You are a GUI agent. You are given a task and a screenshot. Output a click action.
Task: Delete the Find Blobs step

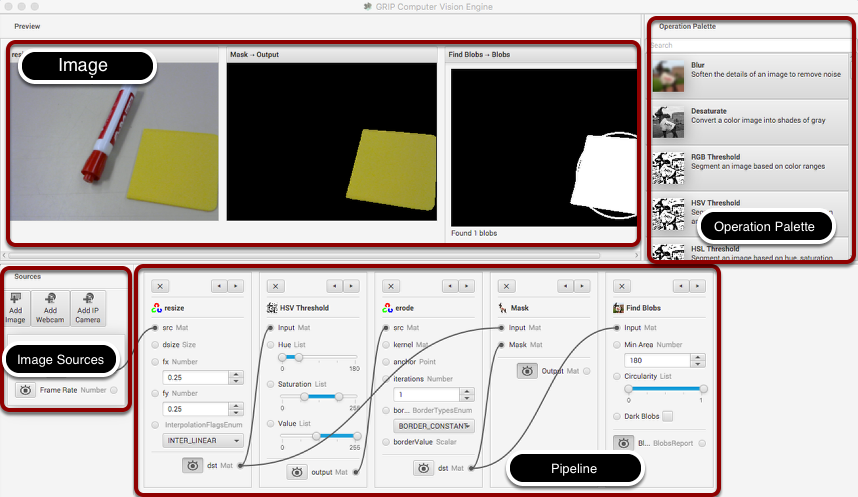tap(623, 286)
